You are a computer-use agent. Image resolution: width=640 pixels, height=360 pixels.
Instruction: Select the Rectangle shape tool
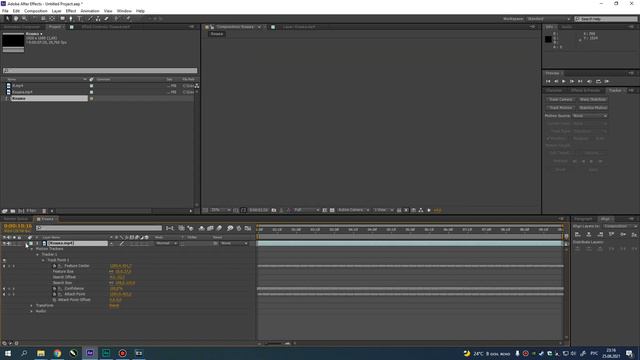(x=62, y=19)
